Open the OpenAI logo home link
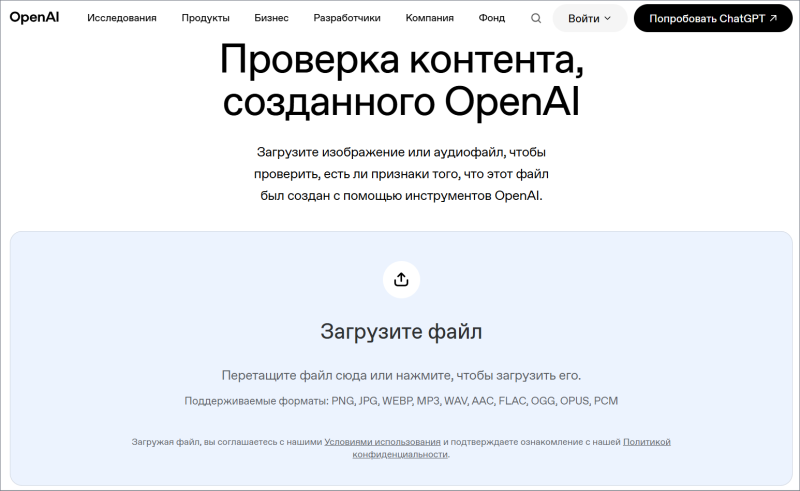The height and width of the screenshot is (491, 800). coord(34,17)
